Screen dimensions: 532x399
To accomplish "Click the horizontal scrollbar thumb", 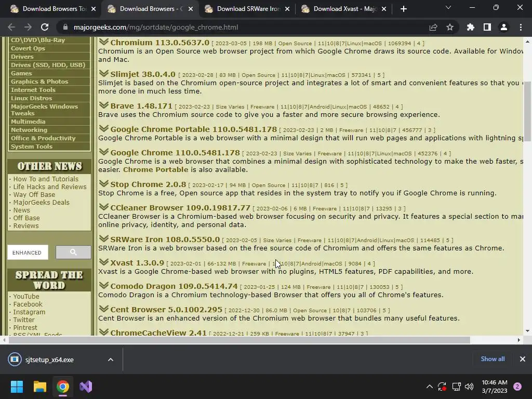I will pyautogui.click(x=239, y=340).
